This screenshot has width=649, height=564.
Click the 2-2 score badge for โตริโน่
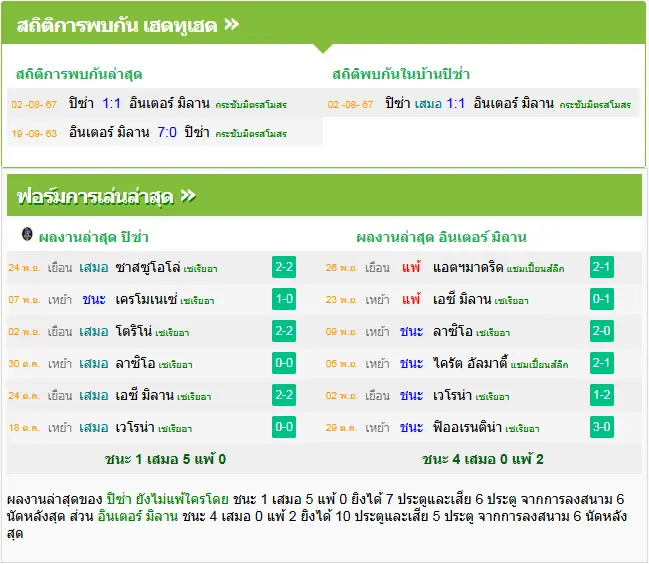(x=284, y=331)
